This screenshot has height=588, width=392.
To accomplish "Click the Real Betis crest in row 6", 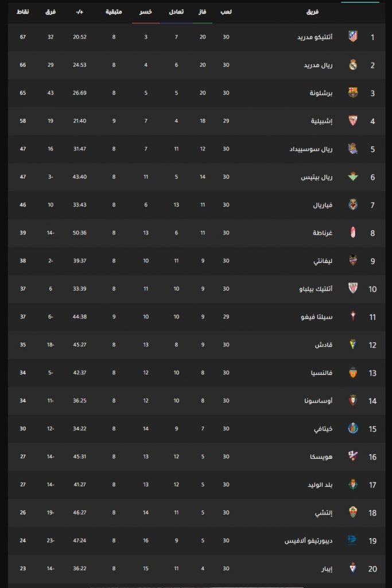I will 352,177.
